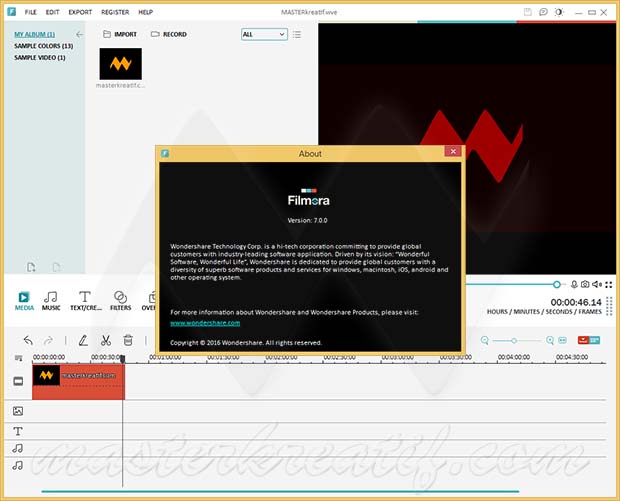Click the picture-in-picture track icon
Screen dimensions: 620x501
pyautogui.click(x=18, y=411)
